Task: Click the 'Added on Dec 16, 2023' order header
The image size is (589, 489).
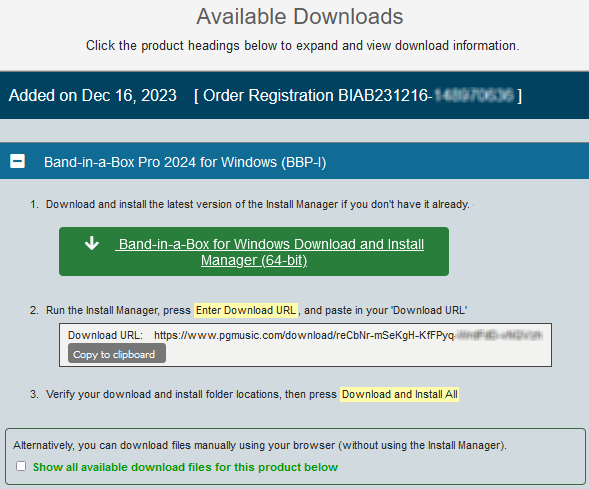Action: click(x=93, y=95)
